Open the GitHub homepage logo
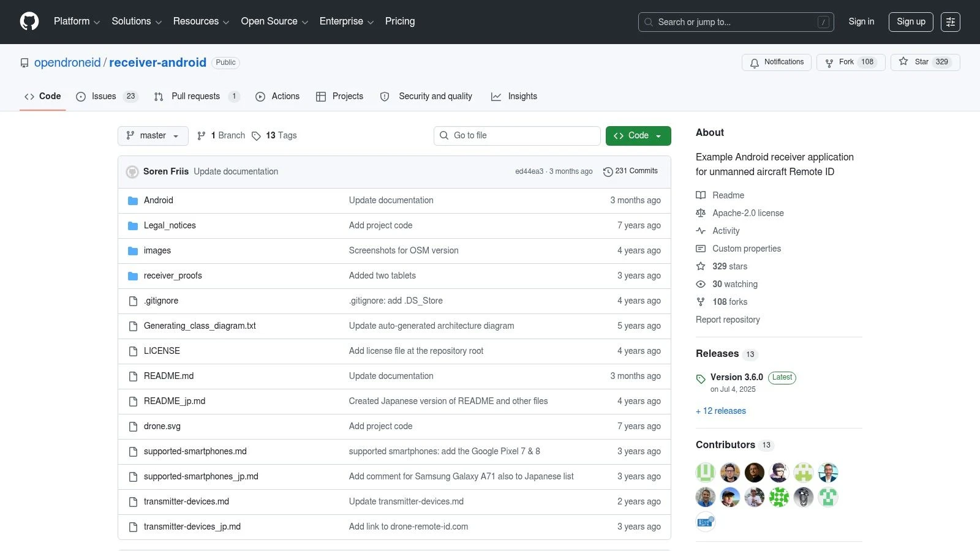This screenshot has width=980, height=551. [x=29, y=21]
